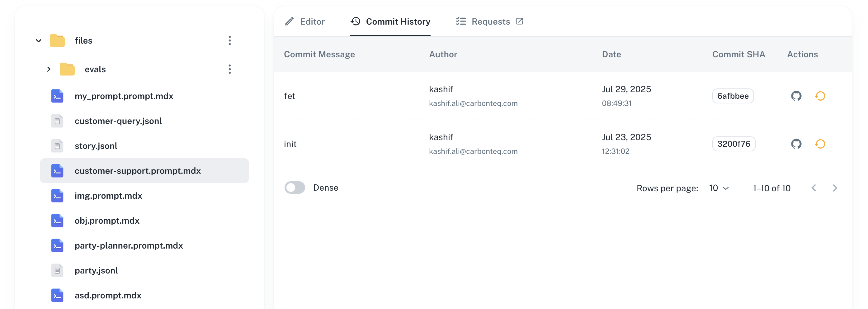Click the story.jsonl file icon
The height and width of the screenshot is (309, 868).
click(x=57, y=145)
